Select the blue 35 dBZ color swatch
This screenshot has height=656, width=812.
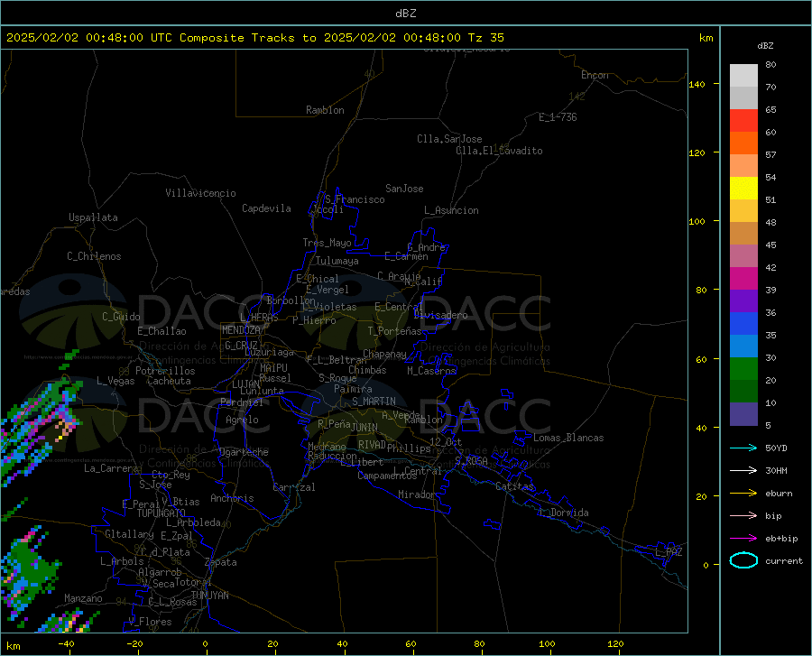click(x=743, y=324)
